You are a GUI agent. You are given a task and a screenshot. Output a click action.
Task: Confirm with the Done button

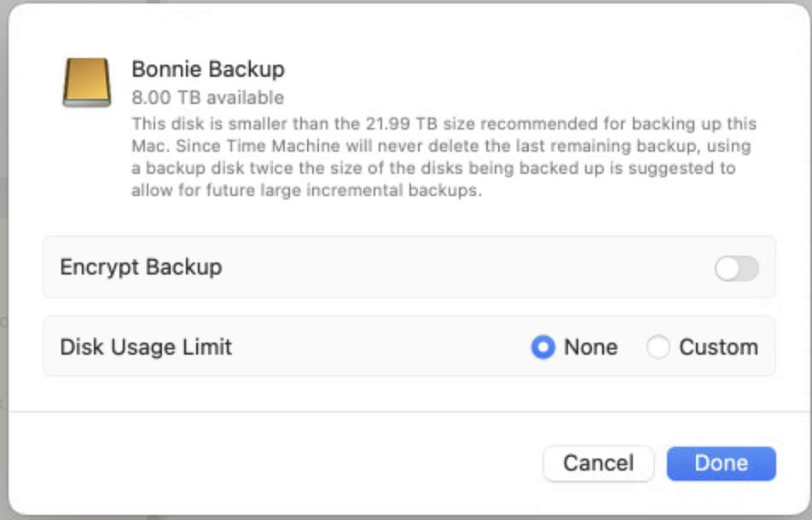[x=721, y=463]
